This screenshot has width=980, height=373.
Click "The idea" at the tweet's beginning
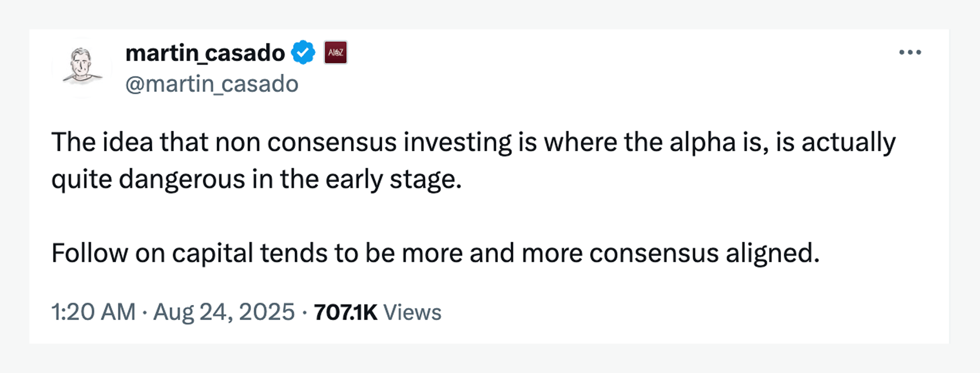coord(102,143)
